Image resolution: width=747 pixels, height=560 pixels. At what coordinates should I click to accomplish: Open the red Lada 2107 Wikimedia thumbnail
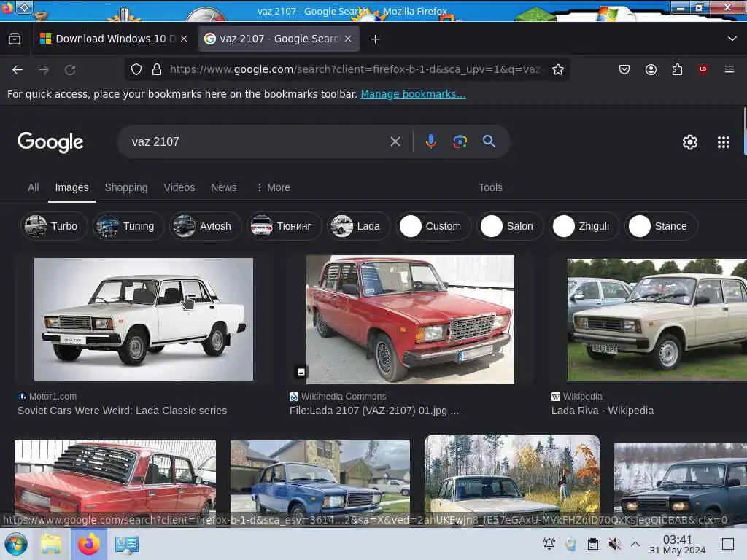click(x=410, y=319)
